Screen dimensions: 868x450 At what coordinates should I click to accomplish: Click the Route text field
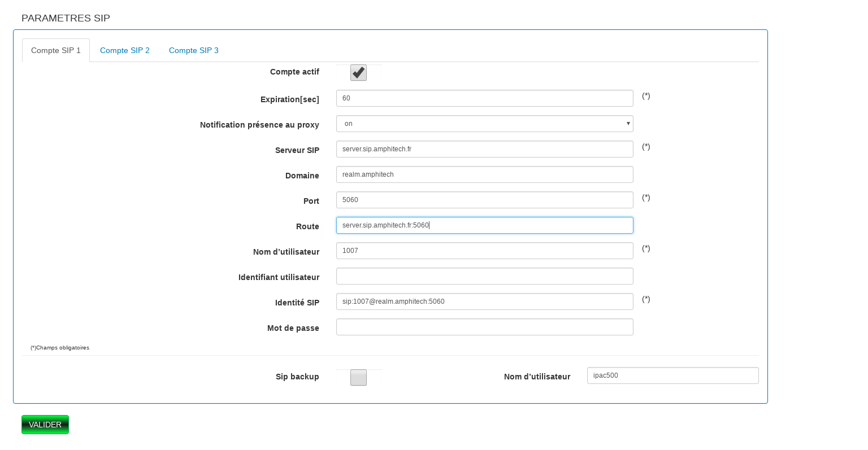pos(484,225)
